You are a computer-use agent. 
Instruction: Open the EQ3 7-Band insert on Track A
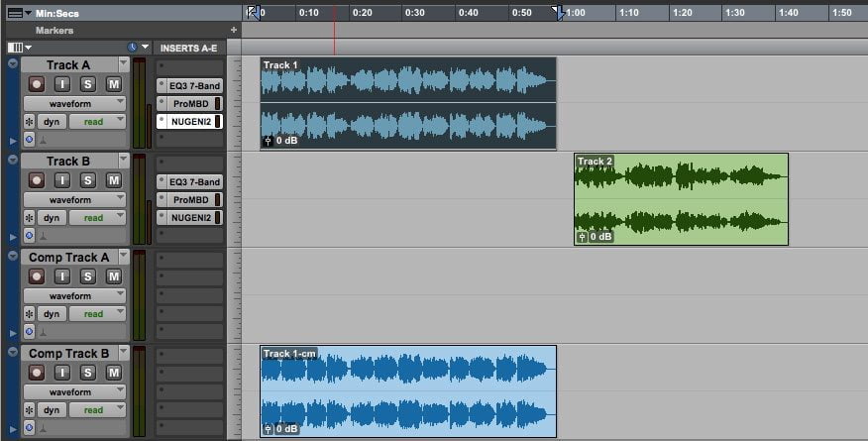(192, 85)
